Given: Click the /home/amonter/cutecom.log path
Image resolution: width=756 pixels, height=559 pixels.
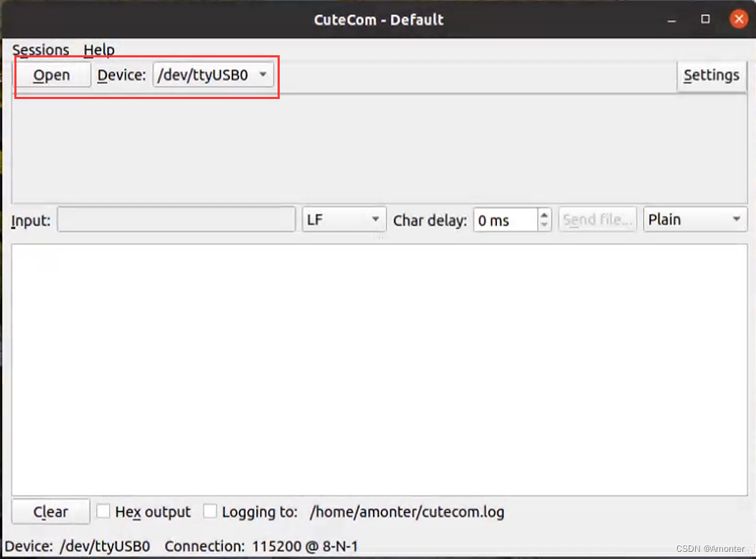Looking at the screenshot, I should tap(407, 512).
